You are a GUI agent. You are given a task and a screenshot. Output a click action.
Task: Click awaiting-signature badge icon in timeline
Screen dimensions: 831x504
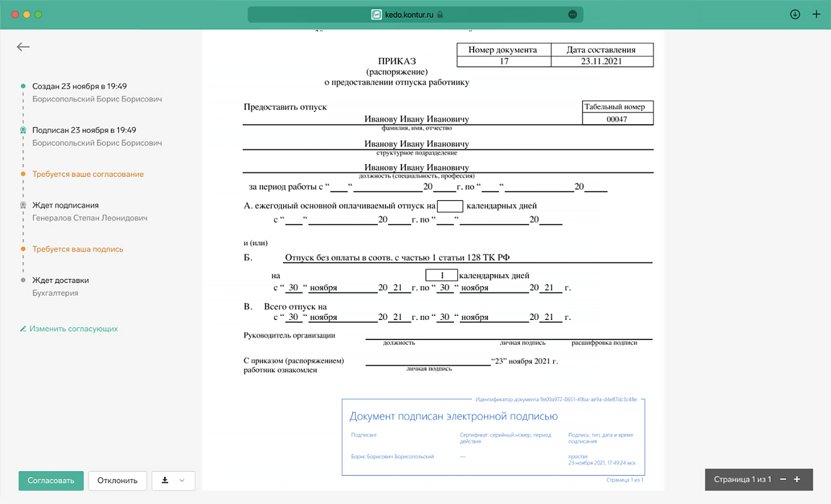[23, 205]
